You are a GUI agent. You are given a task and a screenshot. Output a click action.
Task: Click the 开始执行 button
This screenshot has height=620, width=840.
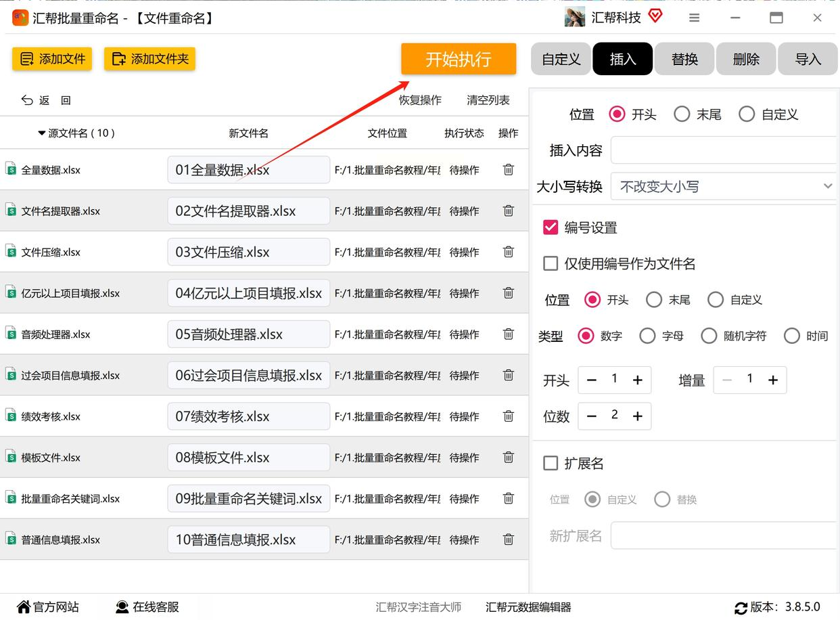tap(459, 59)
